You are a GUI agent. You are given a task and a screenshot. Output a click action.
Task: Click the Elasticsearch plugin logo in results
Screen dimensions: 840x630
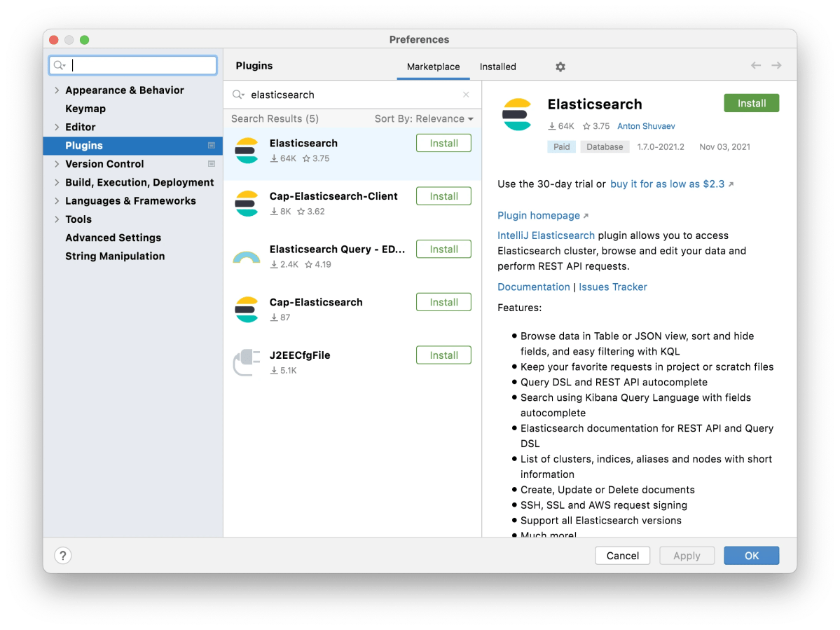(x=247, y=151)
